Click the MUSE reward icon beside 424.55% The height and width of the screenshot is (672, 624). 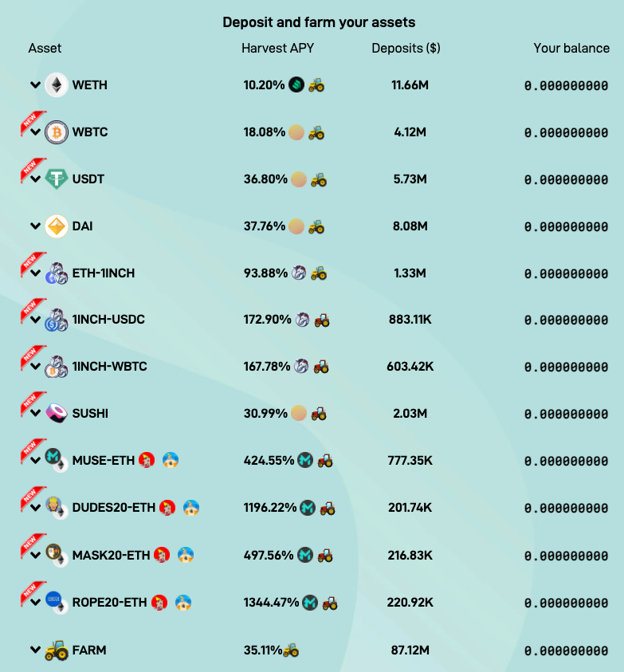pyautogui.click(x=305, y=460)
